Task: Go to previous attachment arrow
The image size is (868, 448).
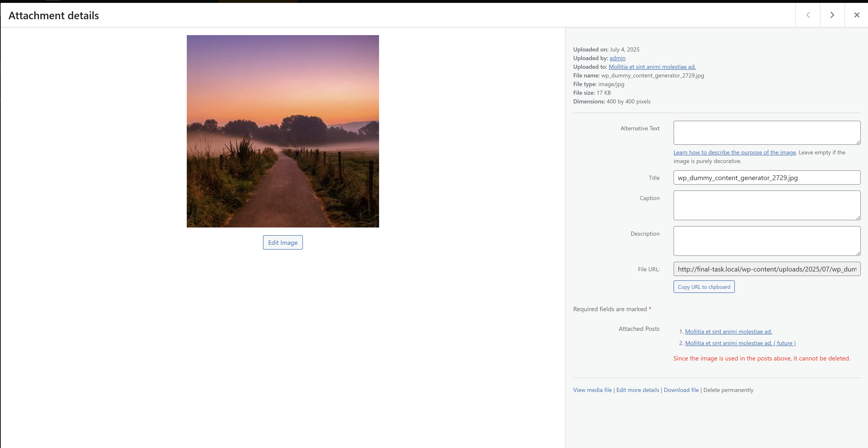Action: point(808,15)
